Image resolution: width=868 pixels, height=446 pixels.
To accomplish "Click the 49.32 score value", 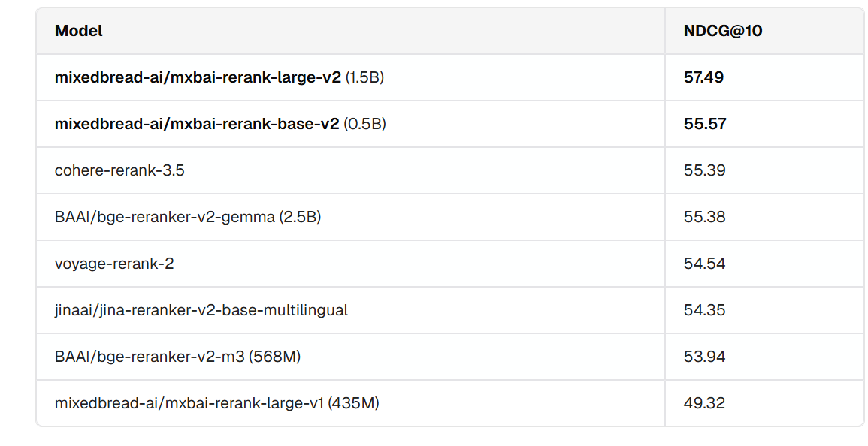I will [705, 403].
